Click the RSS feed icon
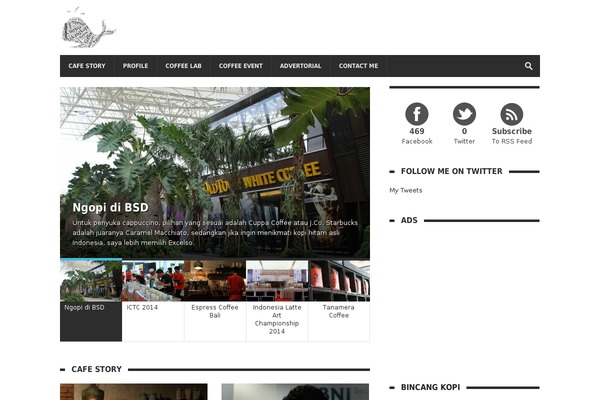This screenshot has width=600, height=400. [512, 114]
